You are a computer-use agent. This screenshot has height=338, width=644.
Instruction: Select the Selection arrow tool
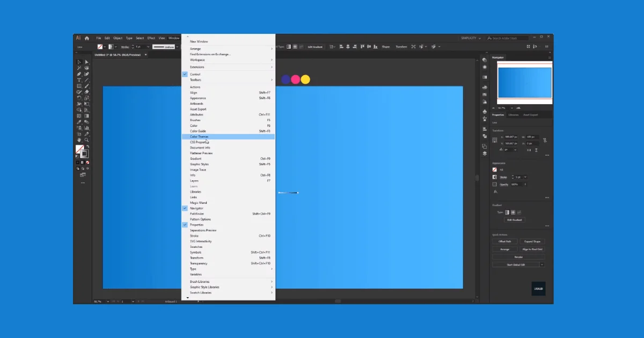(x=79, y=62)
